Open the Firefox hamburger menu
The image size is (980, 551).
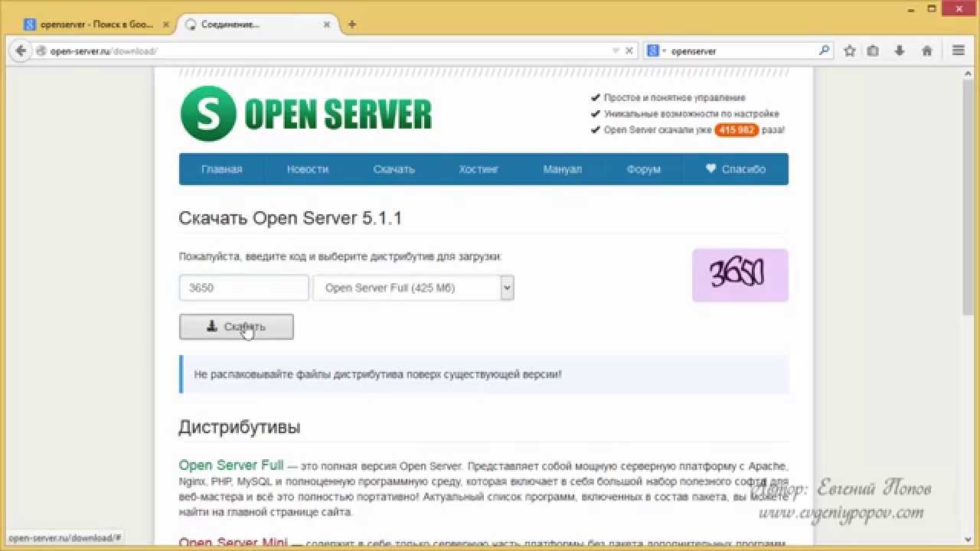pos(958,51)
